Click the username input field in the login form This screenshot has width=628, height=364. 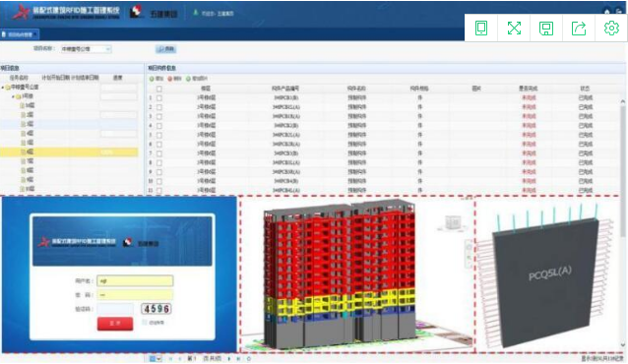(135, 280)
